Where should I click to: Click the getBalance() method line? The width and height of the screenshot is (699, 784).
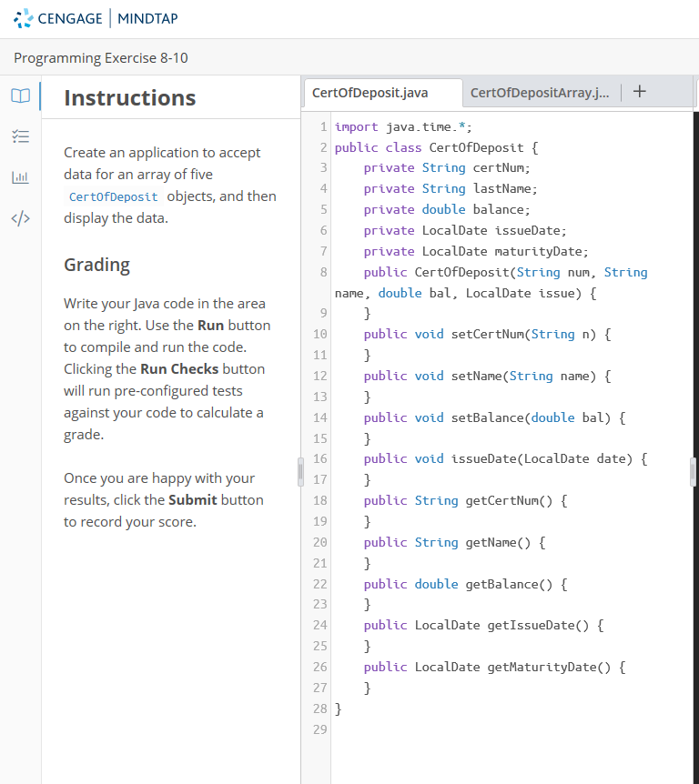pos(465,585)
